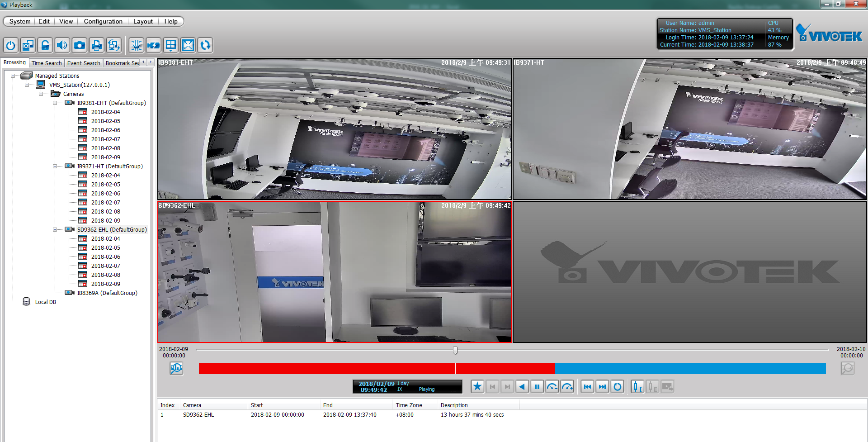Click the loop/replay circular arrow button
The image size is (868, 442).
tap(617, 387)
